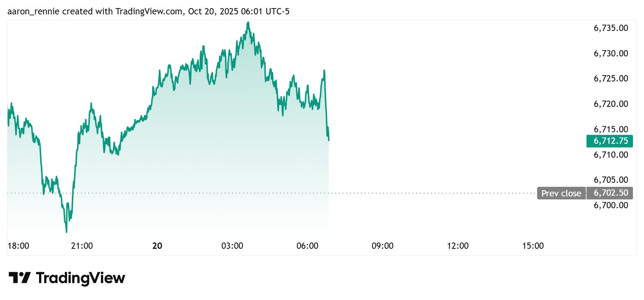Click the 18:00 time axis label
The width and height of the screenshot is (644, 300).
point(18,246)
